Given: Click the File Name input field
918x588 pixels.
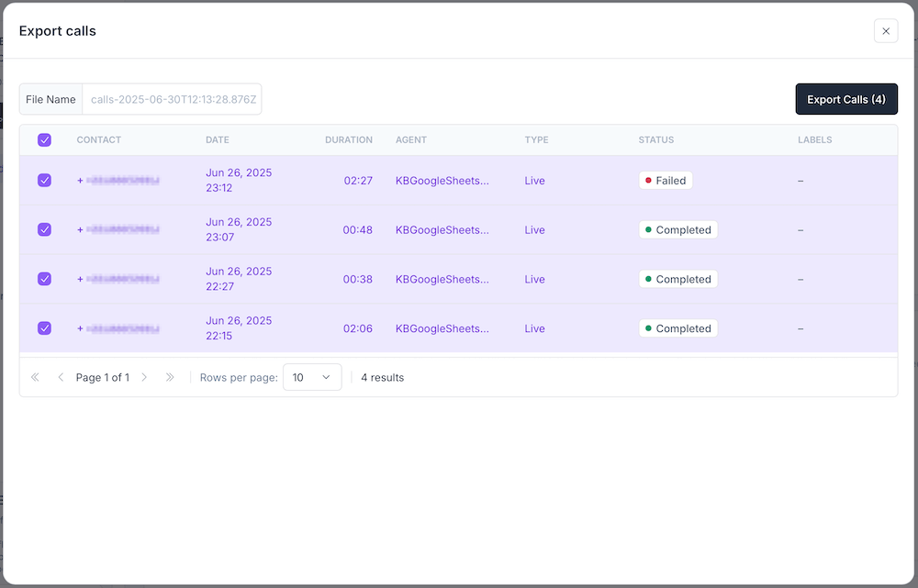Looking at the screenshot, I should pos(172,99).
